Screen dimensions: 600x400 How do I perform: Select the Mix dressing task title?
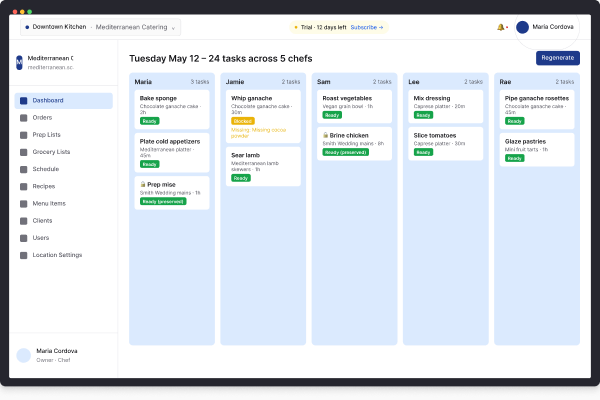pos(432,98)
